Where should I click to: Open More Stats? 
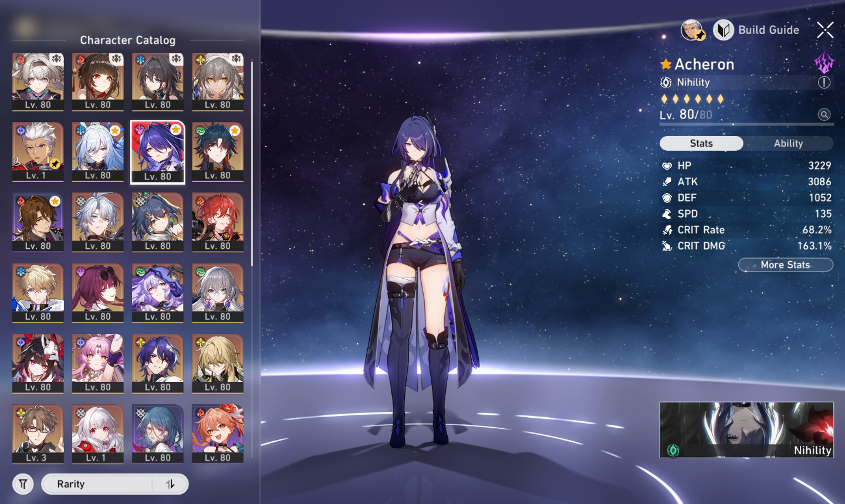pos(786,265)
